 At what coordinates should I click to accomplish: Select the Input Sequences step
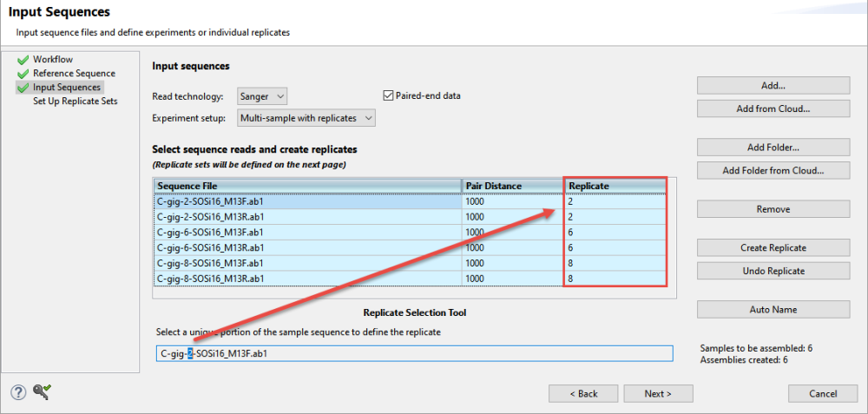[x=67, y=87]
